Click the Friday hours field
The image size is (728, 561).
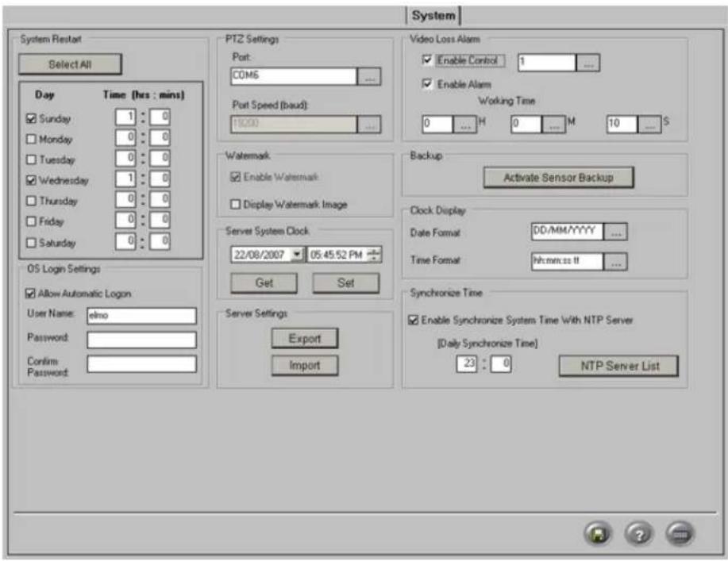[x=125, y=220]
